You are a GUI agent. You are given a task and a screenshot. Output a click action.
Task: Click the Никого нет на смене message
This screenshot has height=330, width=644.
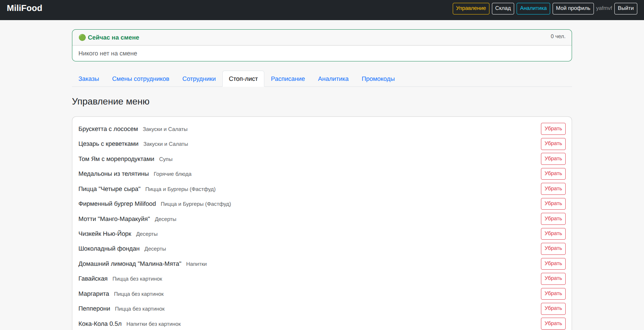pyautogui.click(x=108, y=53)
